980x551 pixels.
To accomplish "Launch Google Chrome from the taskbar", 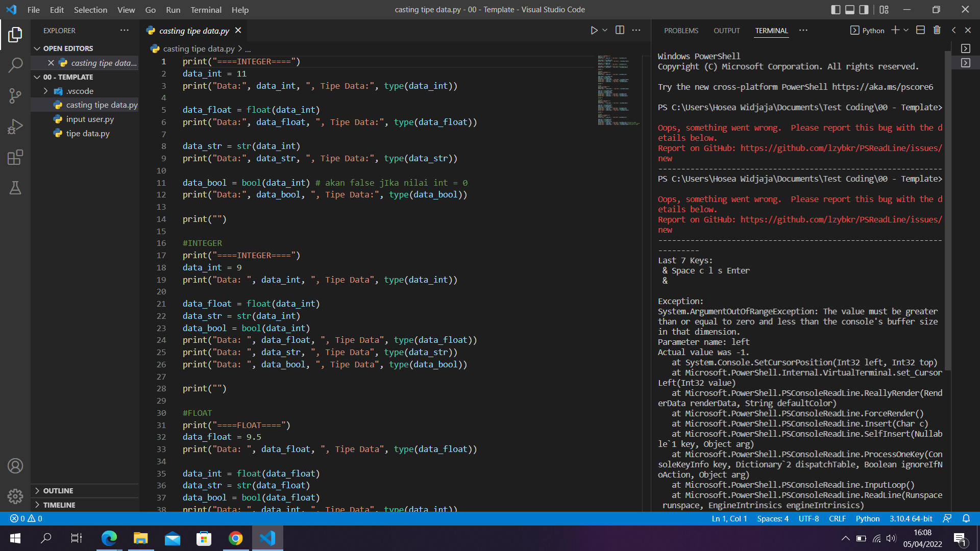I will pyautogui.click(x=235, y=538).
